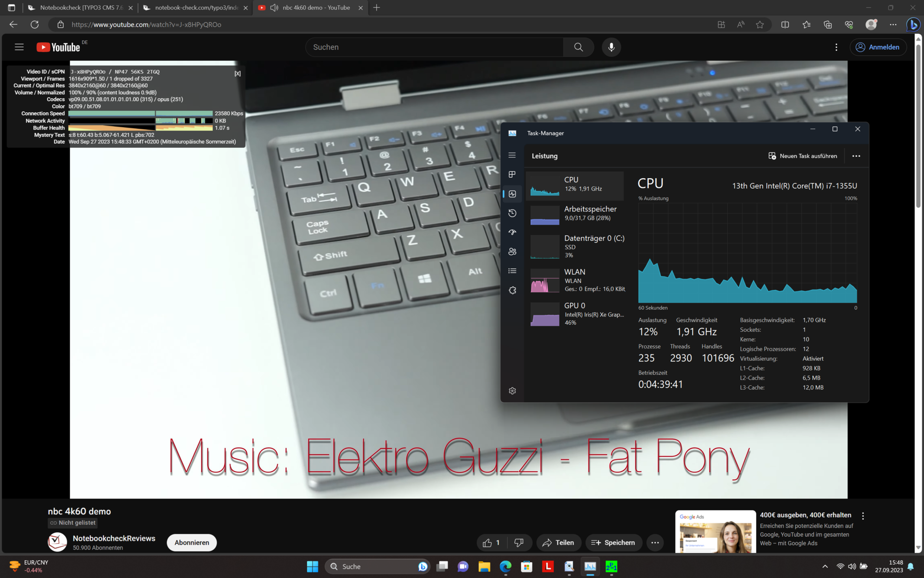The image size is (924, 578).
Task: Like the video with thumbs up
Action: 491,542
